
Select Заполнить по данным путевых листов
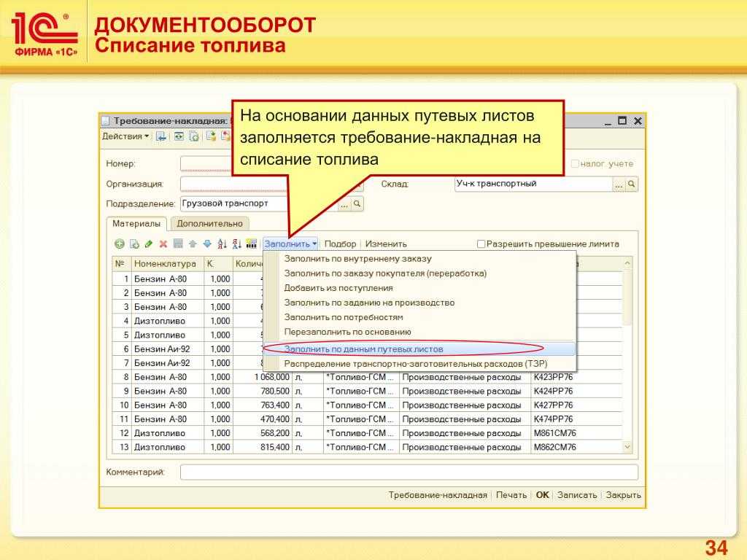point(419,349)
